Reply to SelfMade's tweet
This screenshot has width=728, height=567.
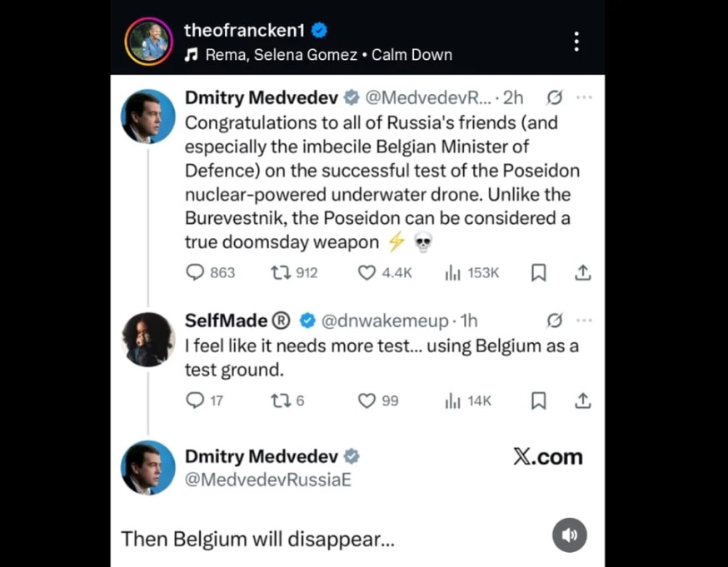(x=195, y=400)
